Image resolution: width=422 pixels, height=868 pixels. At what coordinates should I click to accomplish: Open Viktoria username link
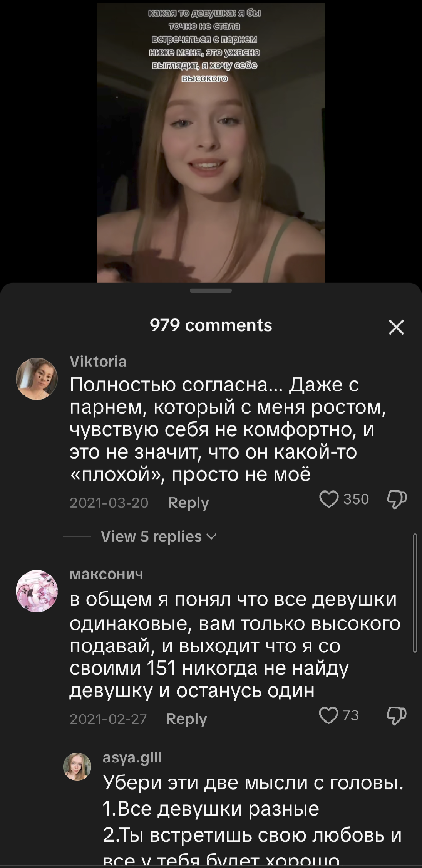point(98,361)
